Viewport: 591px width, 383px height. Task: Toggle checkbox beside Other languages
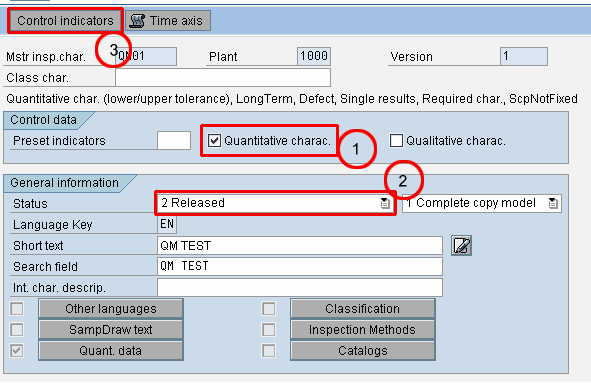(x=17, y=309)
